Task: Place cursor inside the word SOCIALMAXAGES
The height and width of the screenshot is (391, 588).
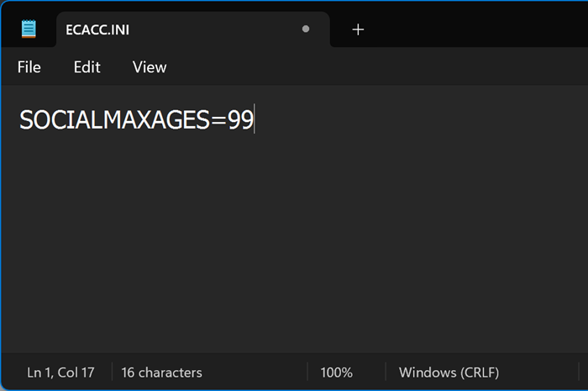Action: pyautogui.click(x=109, y=120)
